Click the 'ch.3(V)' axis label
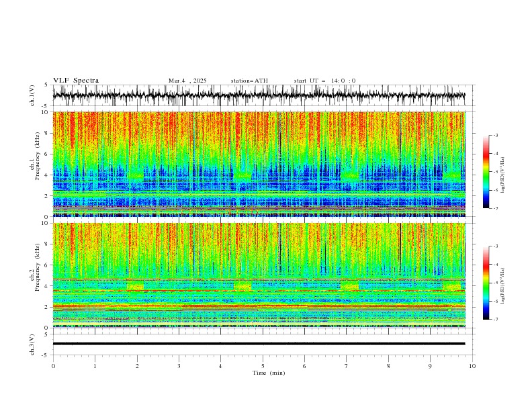This screenshot has width=532, height=411. 32,345
